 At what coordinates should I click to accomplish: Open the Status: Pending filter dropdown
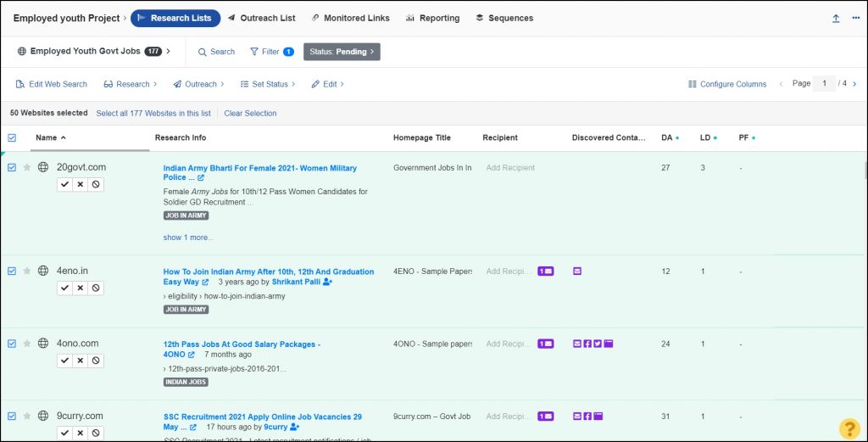coord(342,52)
